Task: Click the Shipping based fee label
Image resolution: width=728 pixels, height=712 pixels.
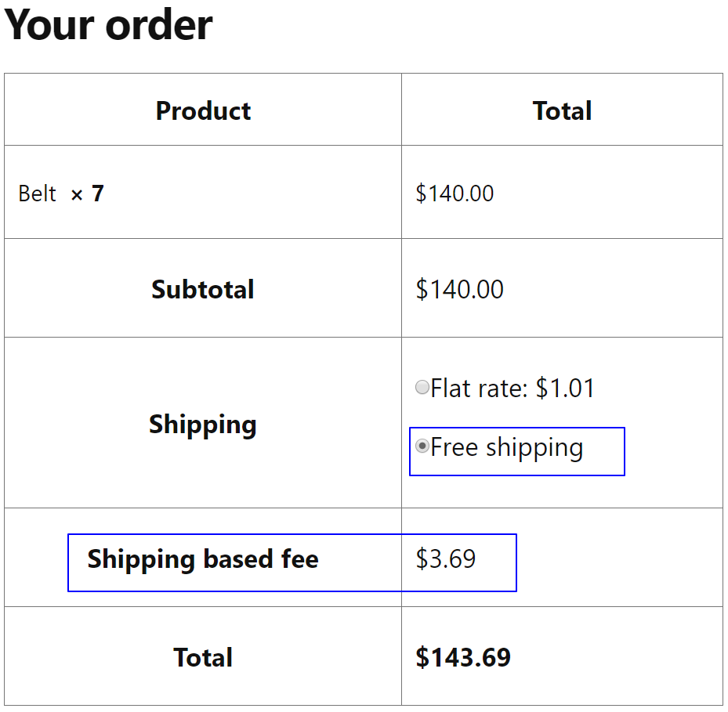Action: tap(203, 559)
